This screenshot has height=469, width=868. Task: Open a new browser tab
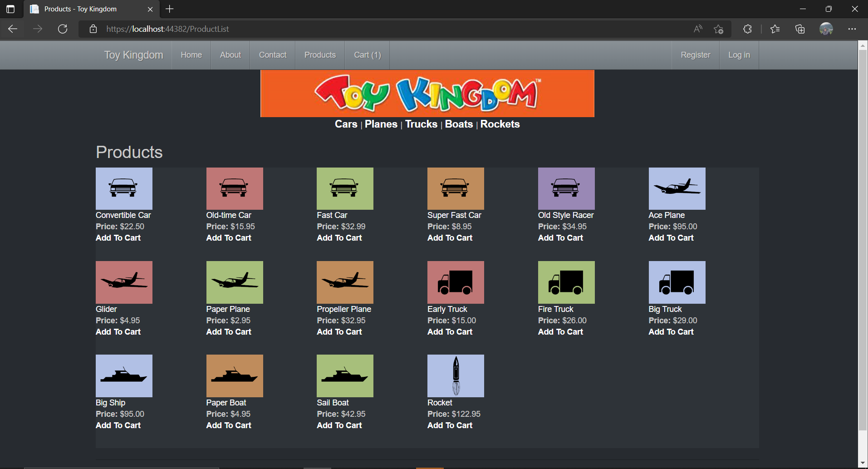pos(170,9)
